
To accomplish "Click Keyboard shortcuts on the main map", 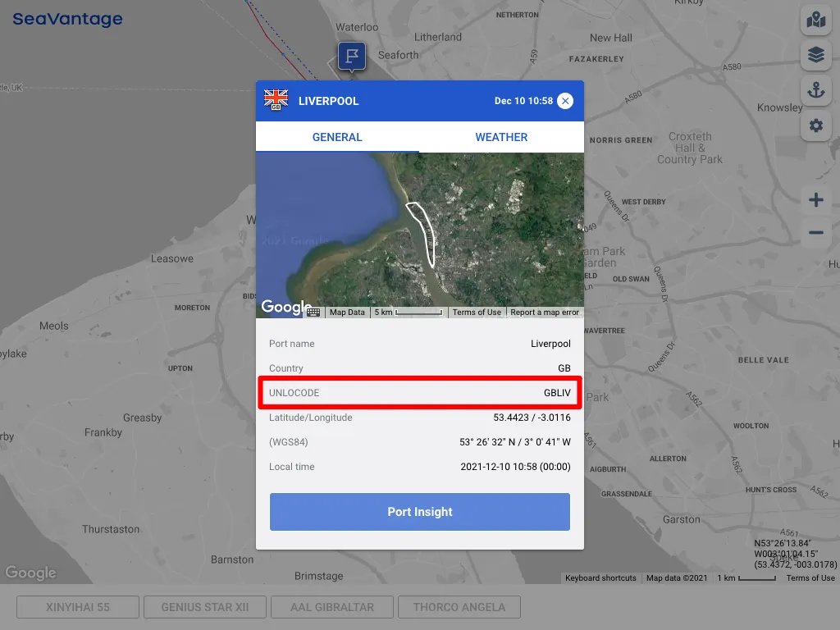I will pos(600,578).
